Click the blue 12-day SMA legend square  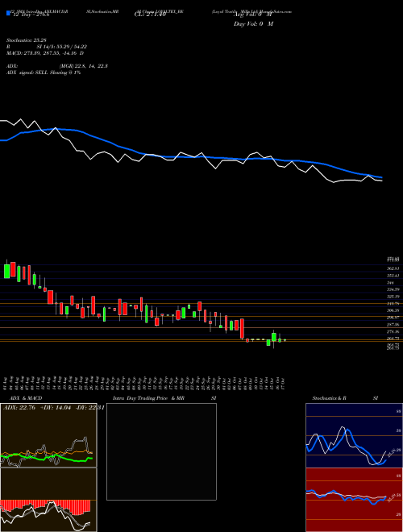pos(8,14)
